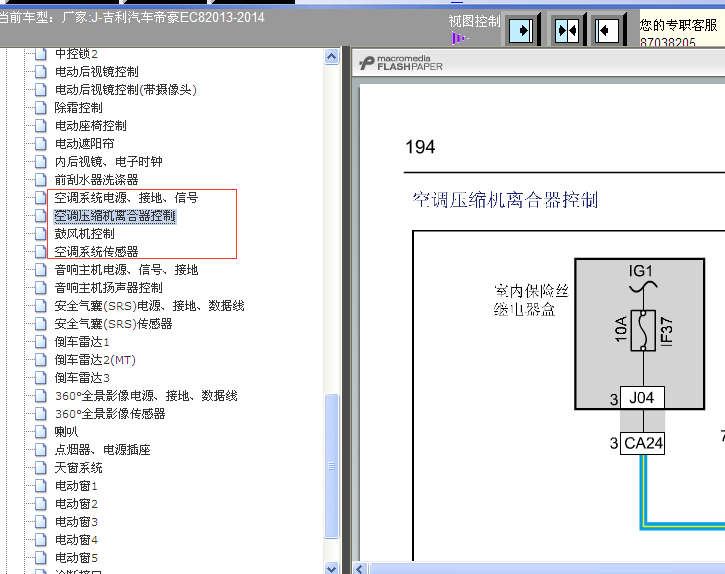Click the tree panel scroll-down arrow
This screenshot has height=574, width=725.
pos(332,568)
